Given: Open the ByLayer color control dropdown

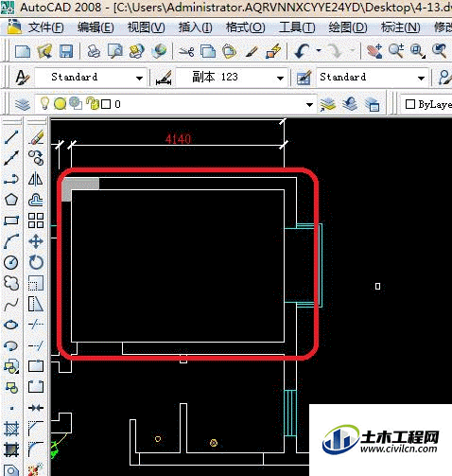Looking at the screenshot, I should coord(426,104).
